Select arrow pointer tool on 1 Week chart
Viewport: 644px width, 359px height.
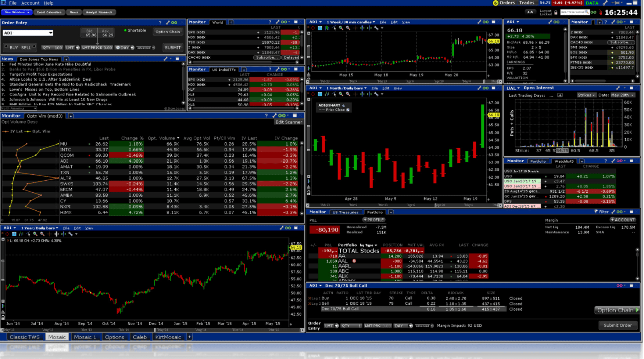(334, 28)
